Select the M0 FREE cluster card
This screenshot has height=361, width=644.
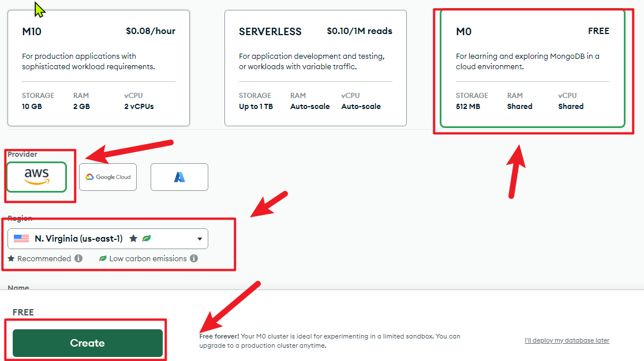click(x=532, y=68)
